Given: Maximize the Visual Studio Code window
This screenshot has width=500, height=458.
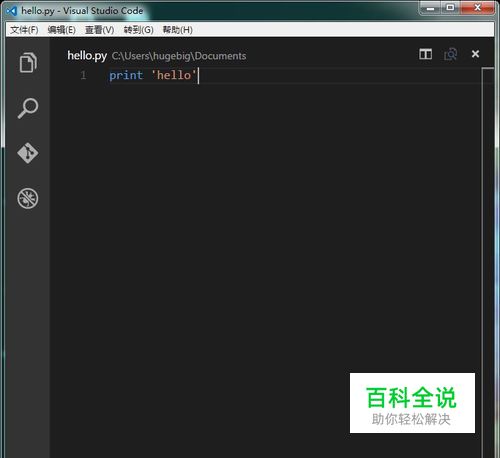Looking at the screenshot, I should click(450, 8).
